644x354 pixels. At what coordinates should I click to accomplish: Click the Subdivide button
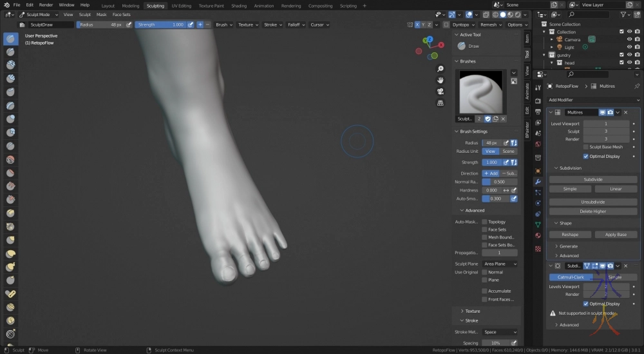tap(592, 179)
